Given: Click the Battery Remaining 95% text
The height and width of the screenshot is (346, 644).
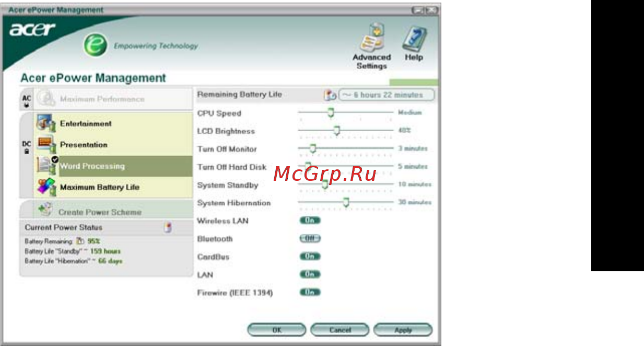Looking at the screenshot, I should (62, 241).
